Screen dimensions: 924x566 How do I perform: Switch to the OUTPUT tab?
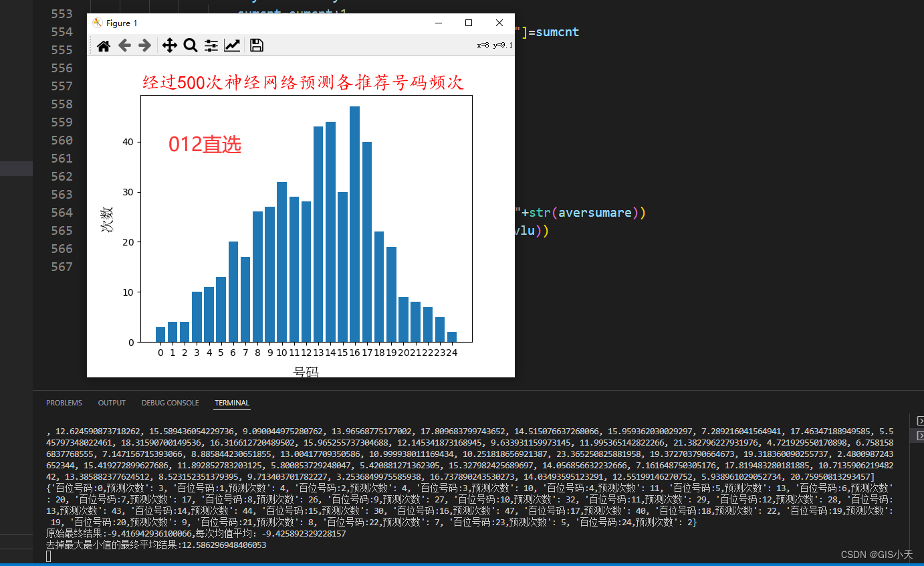(112, 403)
